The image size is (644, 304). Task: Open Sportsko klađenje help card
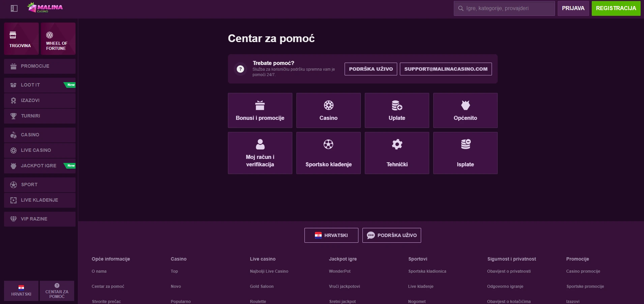[x=328, y=153]
